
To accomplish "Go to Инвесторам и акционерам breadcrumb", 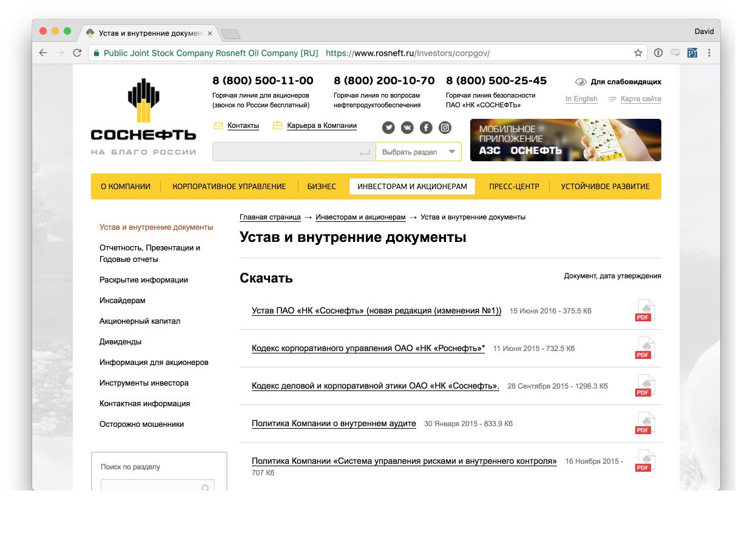I will pos(360,217).
